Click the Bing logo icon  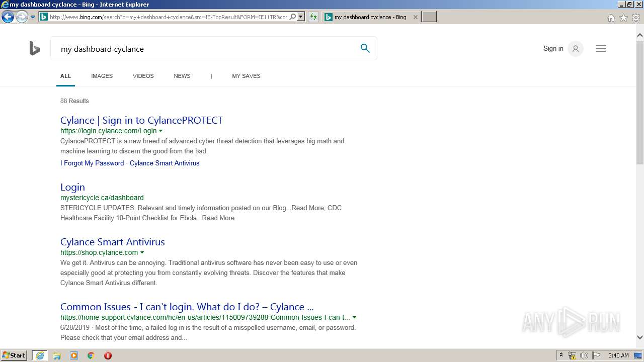tap(35, 49)
